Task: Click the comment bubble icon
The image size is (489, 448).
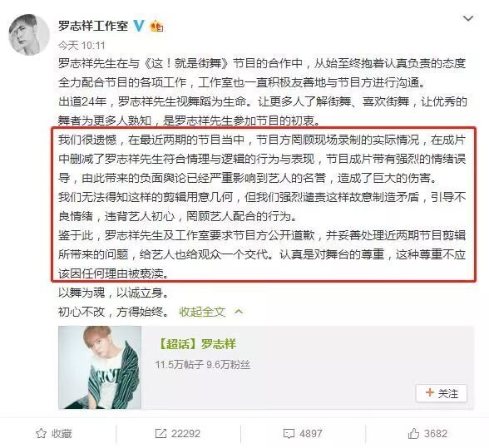Action: (x=289, y=434)
